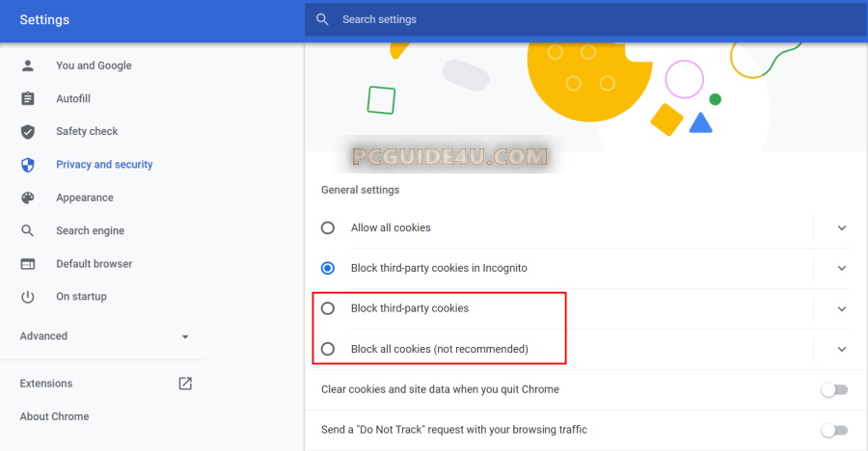Click the Privacy and security shield icon
Screen dimensions: 868x451
pyautogui.click(x=28, y=165)
